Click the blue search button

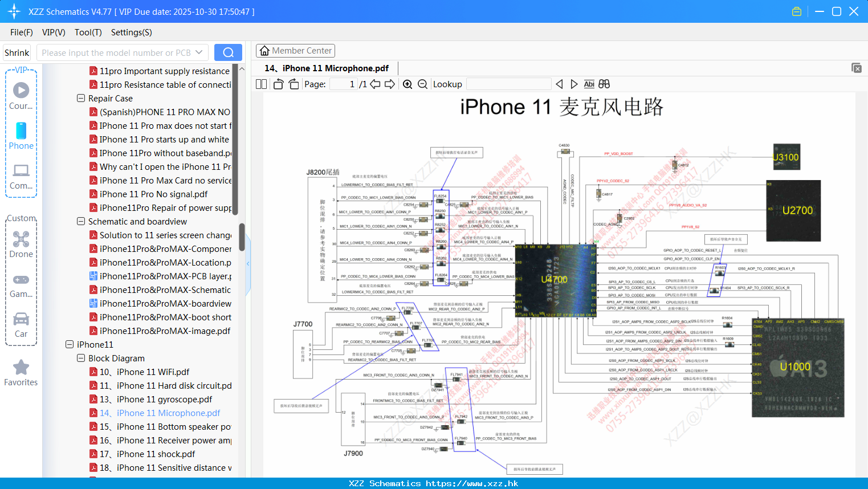tap(228, 52)
